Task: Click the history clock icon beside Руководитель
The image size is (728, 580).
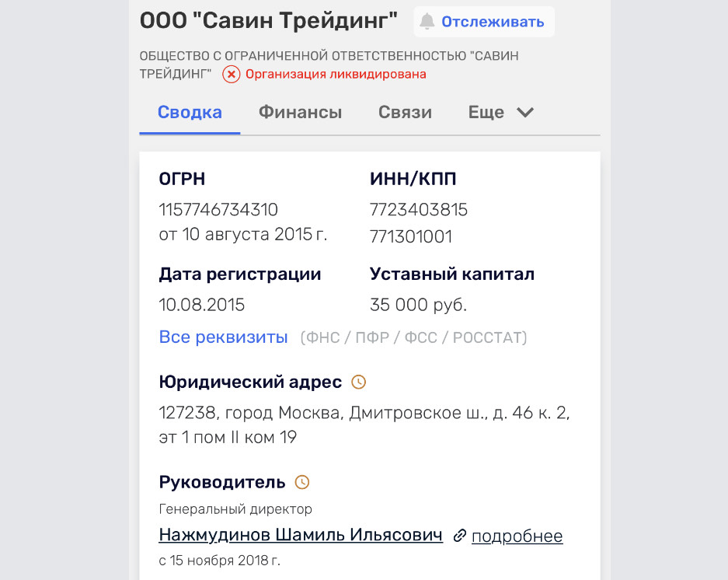Action: point(302,482)
